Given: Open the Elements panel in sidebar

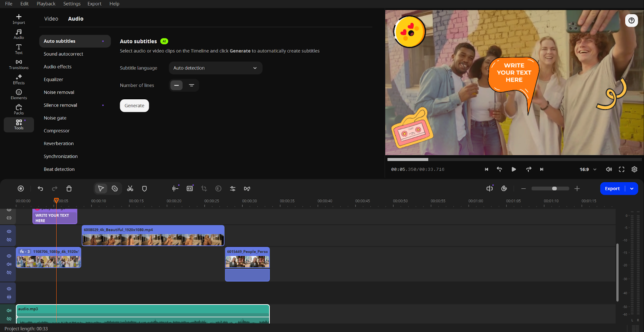Looking at the screenshot, I should click(x=19, y=94).
